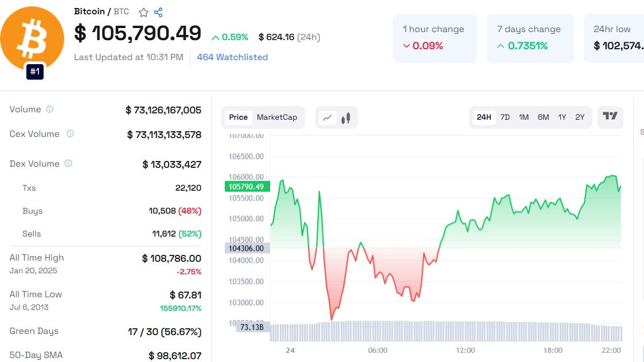This screenshot has width=644, height=362.
Task: Click the 106500.00 price axis label
Action: (x=246, y=156)
